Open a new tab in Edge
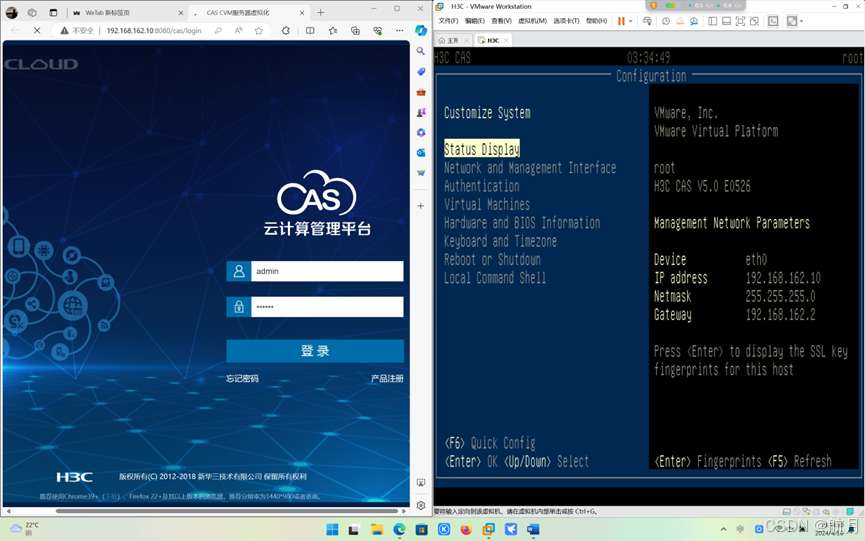 pos(321,12)
